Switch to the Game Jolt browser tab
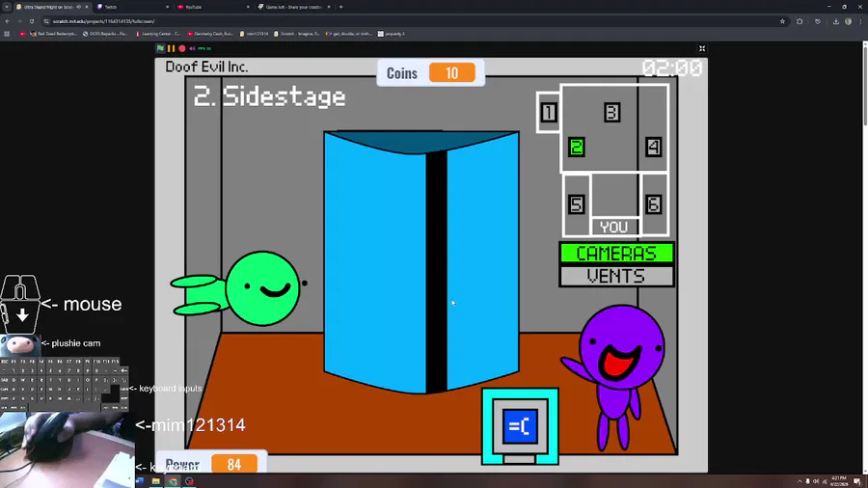The image size is (868, 488). point(294,7)
